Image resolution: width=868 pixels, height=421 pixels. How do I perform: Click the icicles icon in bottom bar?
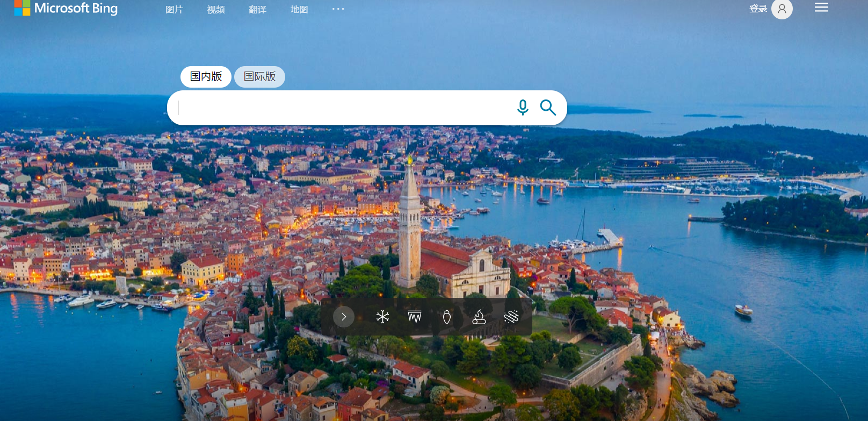point(414,317)
